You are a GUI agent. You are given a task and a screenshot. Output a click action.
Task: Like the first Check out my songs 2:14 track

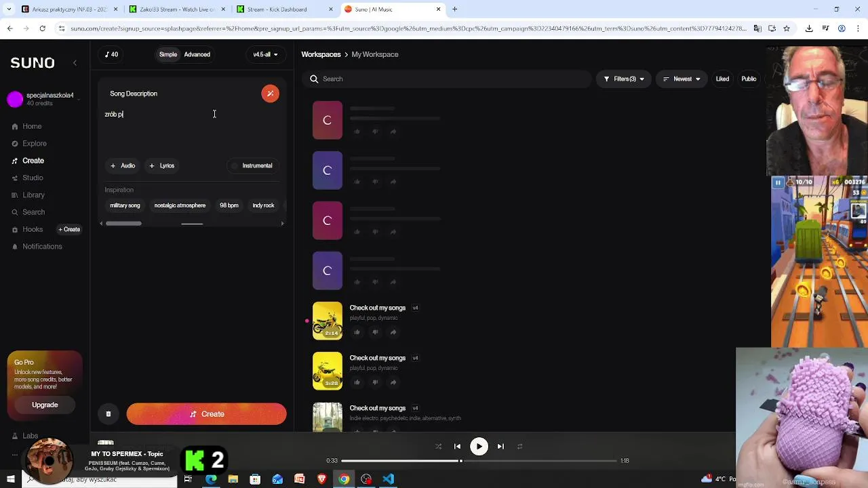(x=357, y=332)
